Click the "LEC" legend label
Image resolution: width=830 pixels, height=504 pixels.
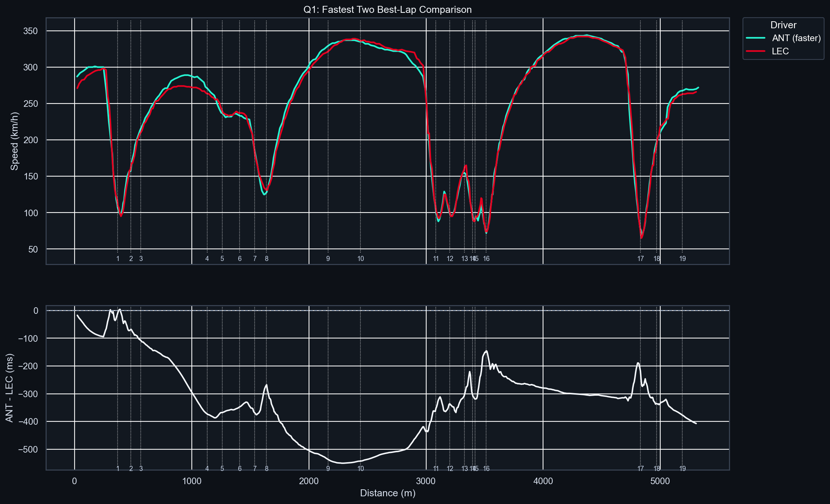pos(780,51)
